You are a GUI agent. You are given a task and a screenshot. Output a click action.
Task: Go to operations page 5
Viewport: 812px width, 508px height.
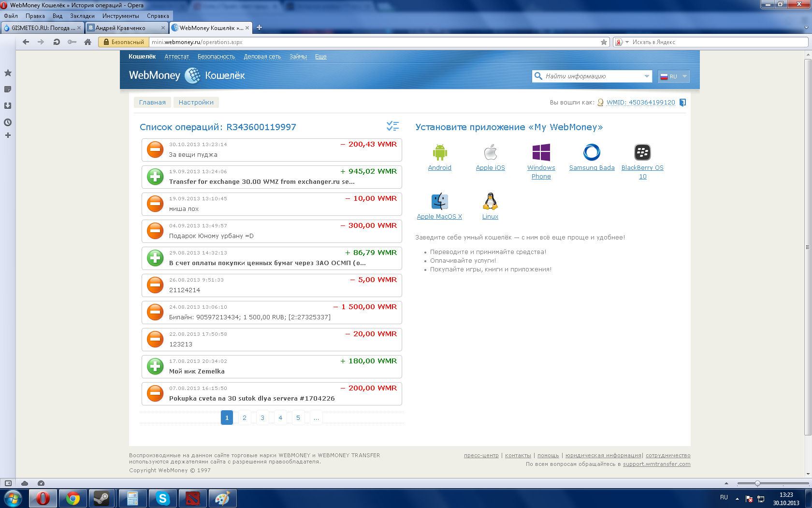pyautogui.click(x=298, y=418)
